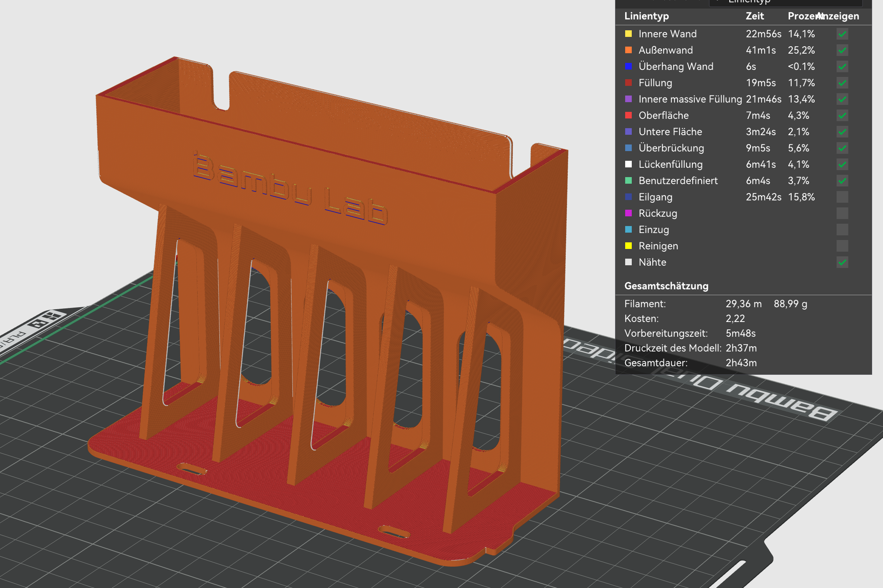Enable the Einzug display checkbox
Viewport: 883px width, 588px height.
(842, 230)
